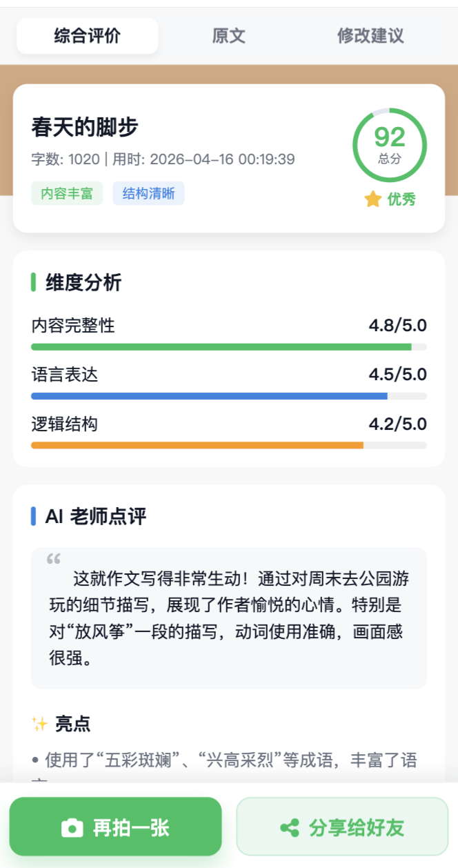
Task: Tap the green circular score ring showing 92
Action: [x=390, y=143]
